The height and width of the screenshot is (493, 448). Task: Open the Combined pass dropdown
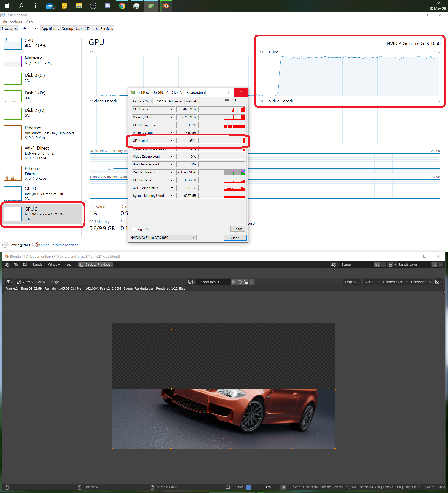[421, 282]
